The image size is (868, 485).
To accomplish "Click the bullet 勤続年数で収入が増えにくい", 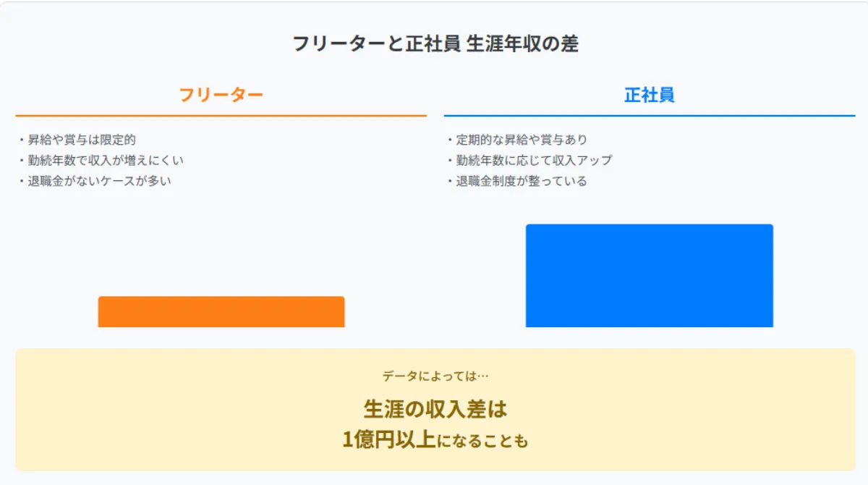I will (x=105, y=160).
